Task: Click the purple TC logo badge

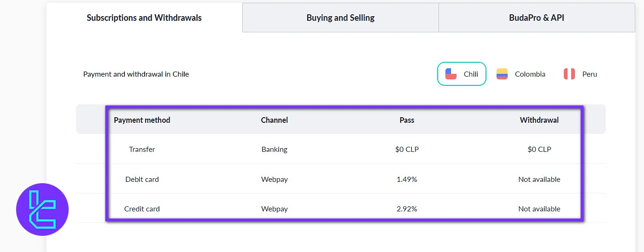Action: click(42, 210)
